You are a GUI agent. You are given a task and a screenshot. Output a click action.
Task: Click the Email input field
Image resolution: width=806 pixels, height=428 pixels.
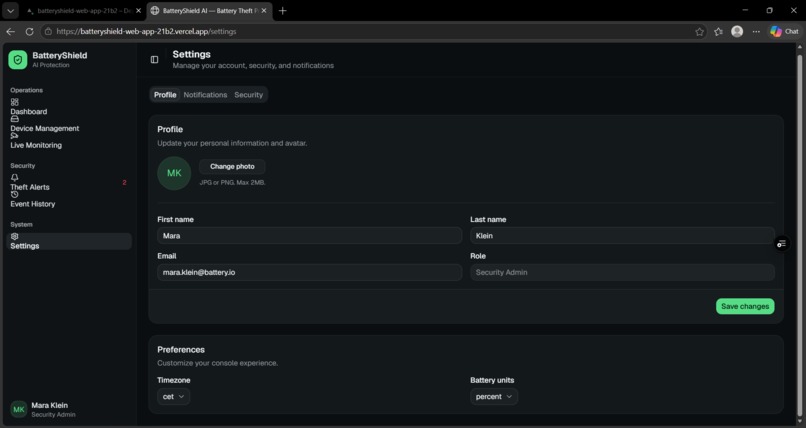pos(309,272)
